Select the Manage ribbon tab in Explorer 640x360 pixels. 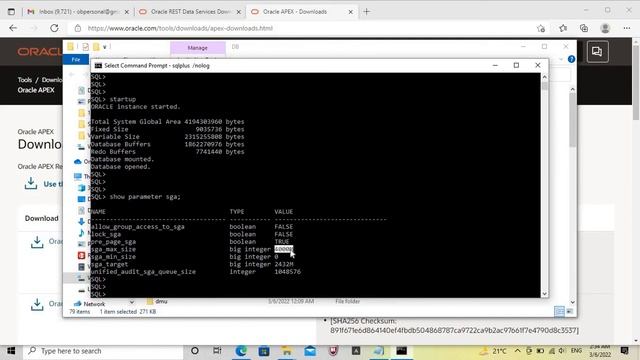coord(198,48)
